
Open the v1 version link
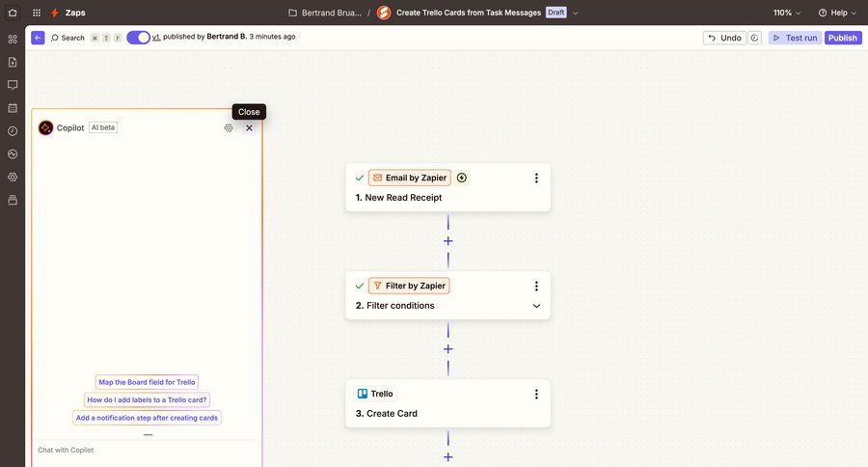156,37
